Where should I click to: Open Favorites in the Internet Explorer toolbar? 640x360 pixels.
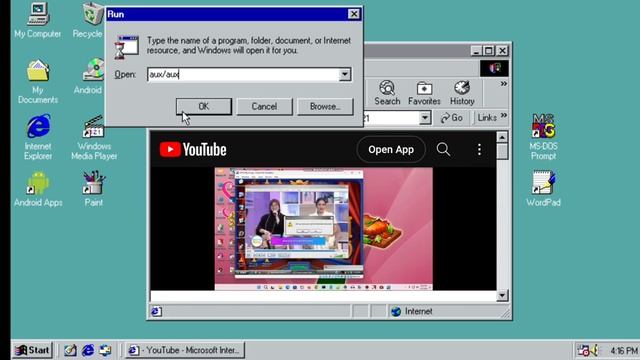point(424,93)
